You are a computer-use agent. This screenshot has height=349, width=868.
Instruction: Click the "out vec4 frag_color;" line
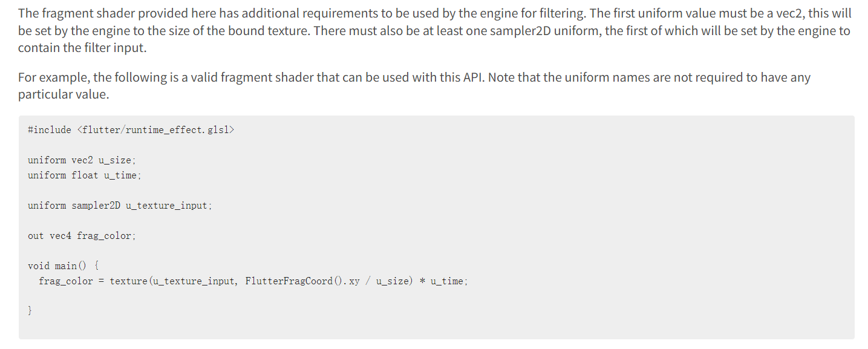(x=82, y=235)
